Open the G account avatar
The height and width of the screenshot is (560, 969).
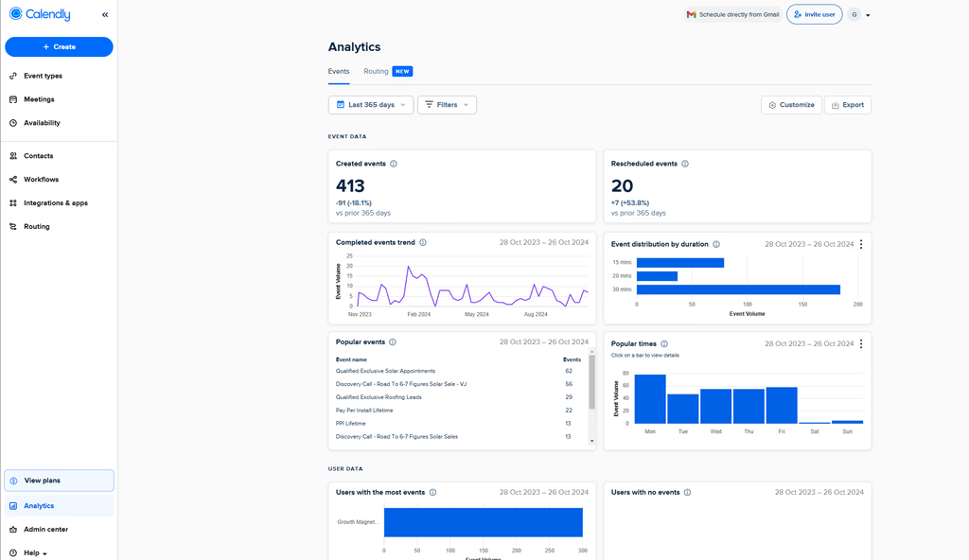click(x=854, y=14)
